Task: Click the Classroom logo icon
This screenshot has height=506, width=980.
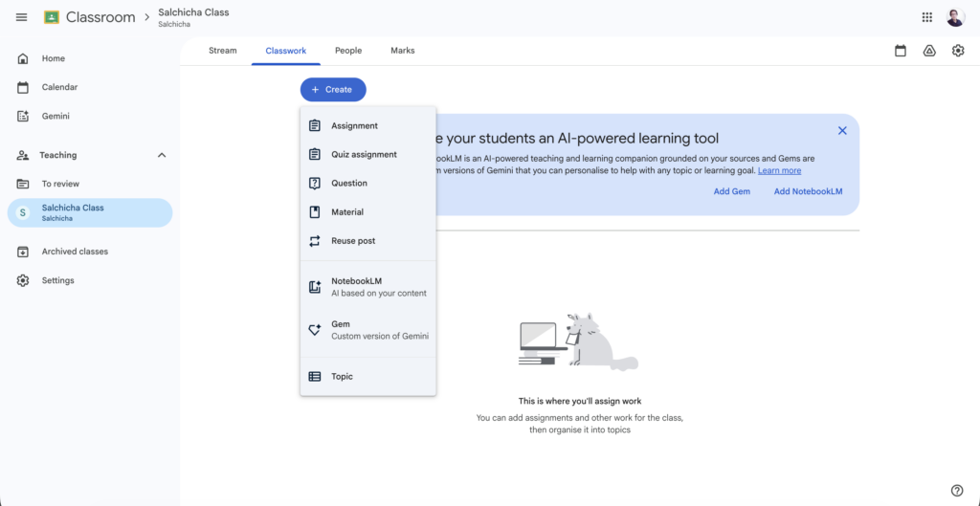Action: click(x=52, y=17)
